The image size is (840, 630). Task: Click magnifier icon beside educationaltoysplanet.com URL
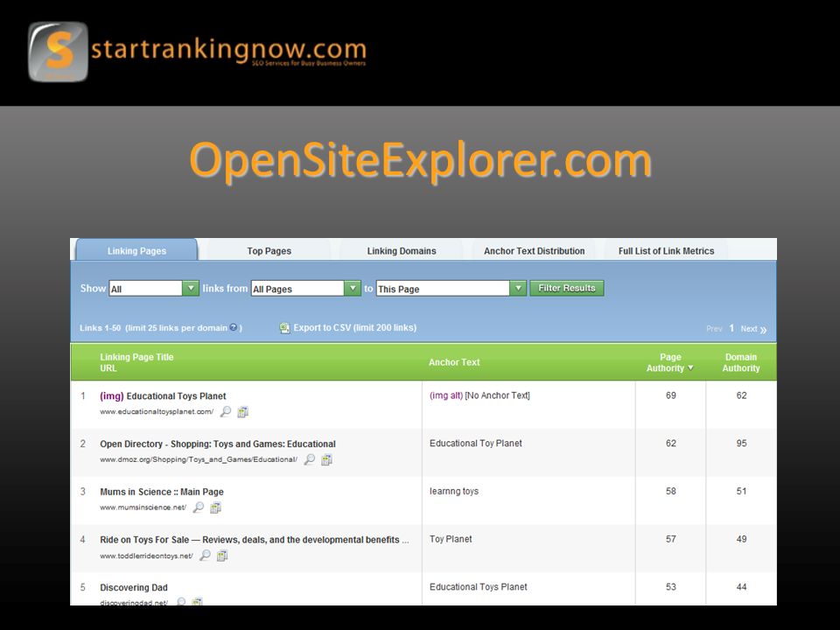click(x=226, y=411)
